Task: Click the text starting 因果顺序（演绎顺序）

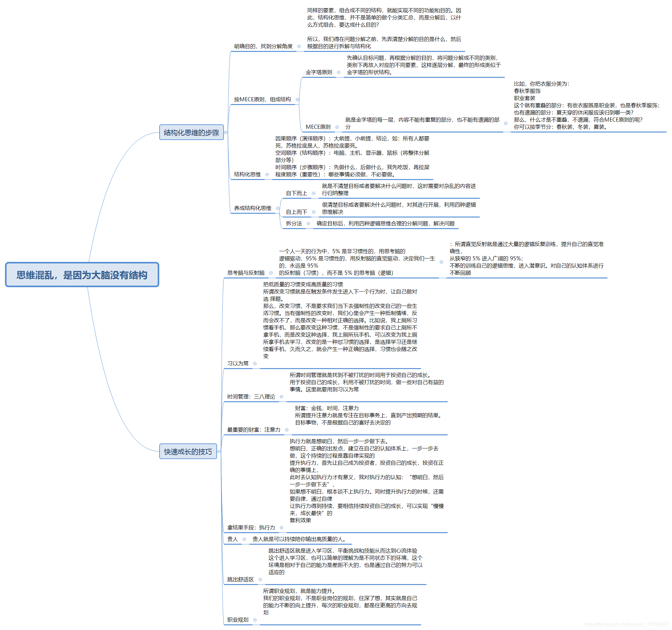Action: [x=352, y=157]
